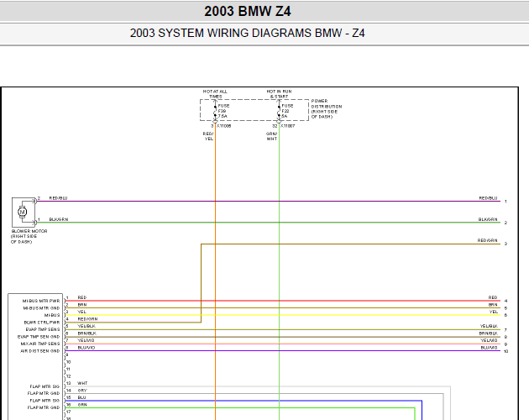529x420 pixels.
Task: Click the blower motor 'M' symbol
Action: [23, 212]
